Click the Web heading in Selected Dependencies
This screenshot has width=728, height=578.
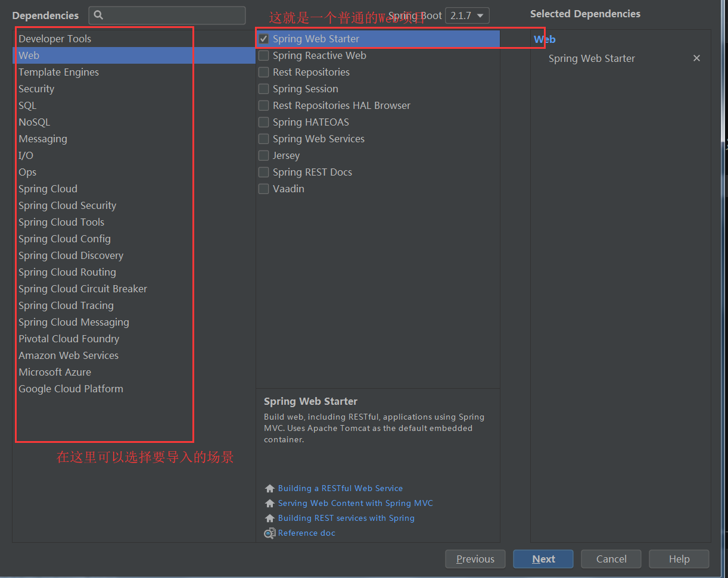click(545, 39)
